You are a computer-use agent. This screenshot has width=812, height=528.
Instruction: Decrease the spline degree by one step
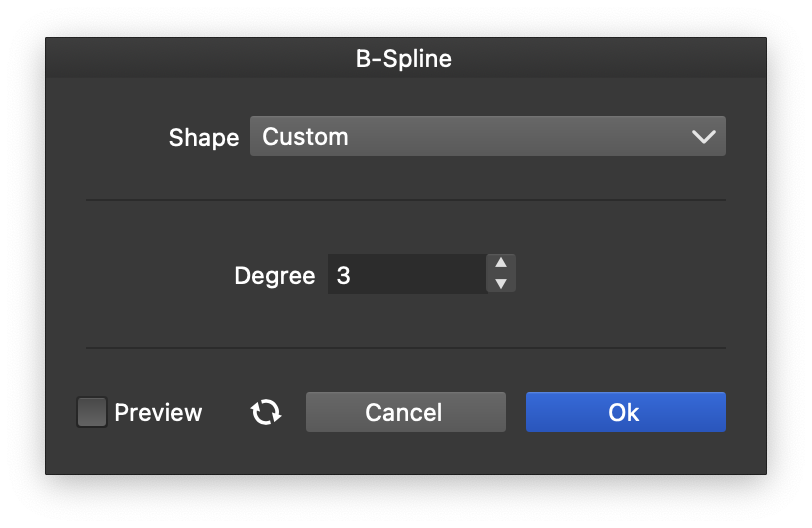(501, 284)
